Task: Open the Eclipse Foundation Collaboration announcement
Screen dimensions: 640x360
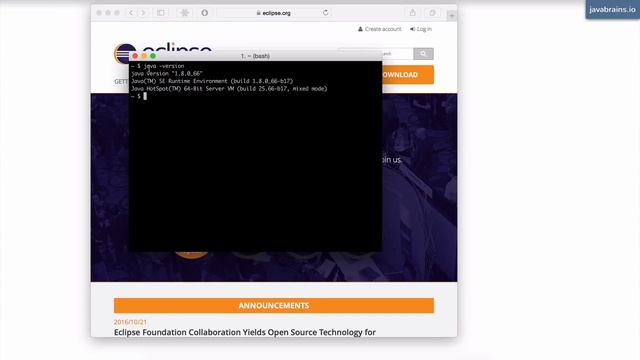Action: coord(244,332)
